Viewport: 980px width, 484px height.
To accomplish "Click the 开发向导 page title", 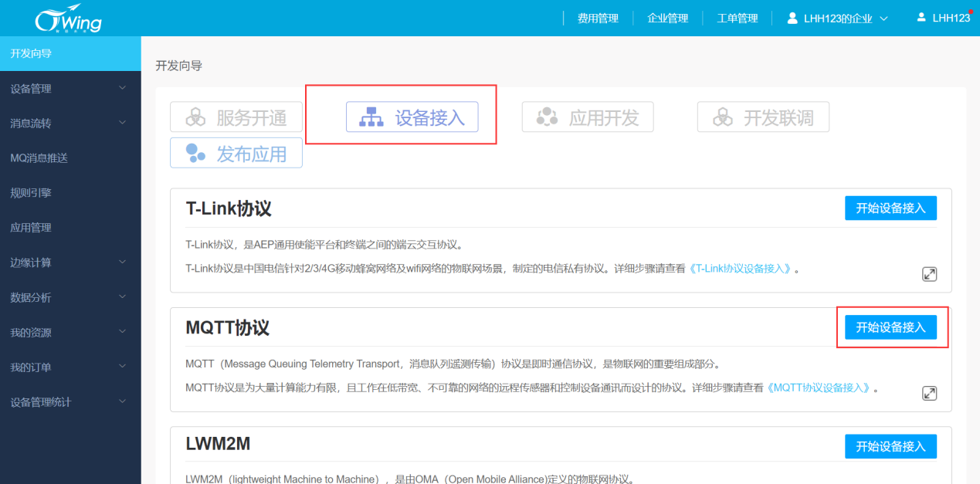I will click(x=179, y=66).
